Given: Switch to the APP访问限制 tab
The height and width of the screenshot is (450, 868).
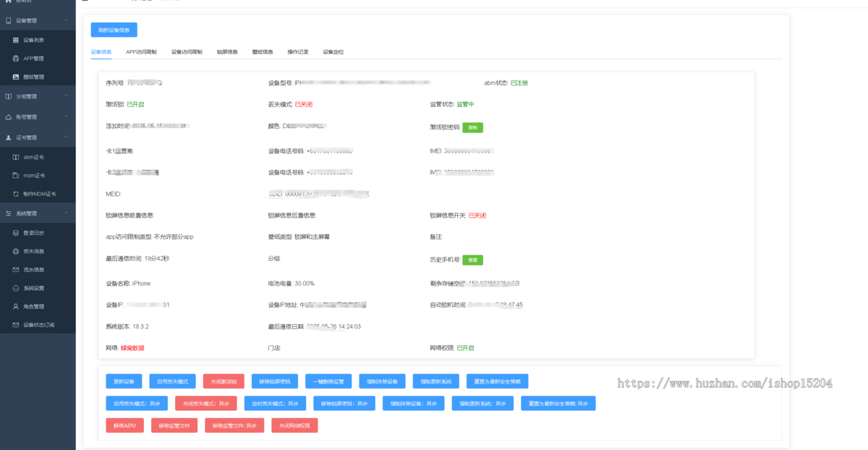Looking at the screenshot, I should coord(141,52).
